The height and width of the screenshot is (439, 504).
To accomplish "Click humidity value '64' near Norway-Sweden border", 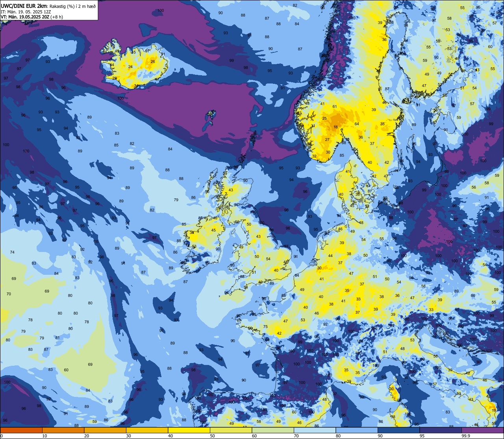I will point(357,124).
